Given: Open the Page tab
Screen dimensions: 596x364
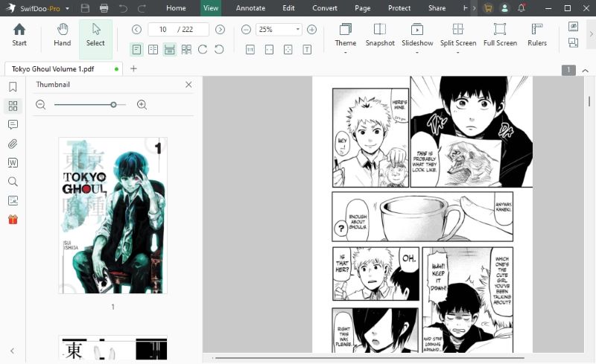Looking at the screenshot, I should tap(363, 8).
